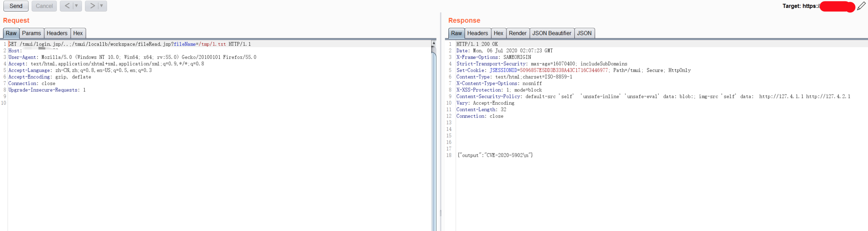Open the Request Headers tab
The height and width of the screenshot is (231, 868).
click(x=57, y=33)
